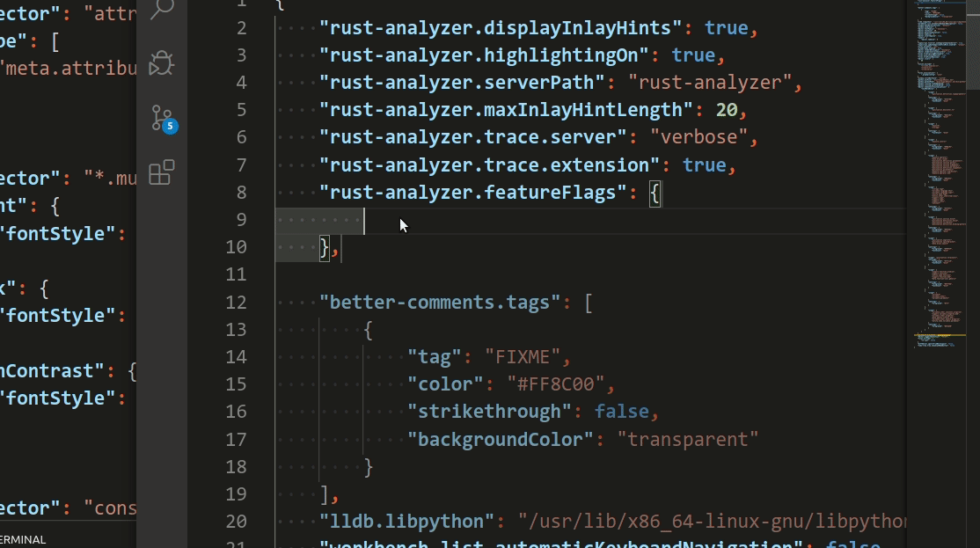Click "nContrast" key in left editor
The height and width of the screenshot is (548, 980).
[53, 371]
